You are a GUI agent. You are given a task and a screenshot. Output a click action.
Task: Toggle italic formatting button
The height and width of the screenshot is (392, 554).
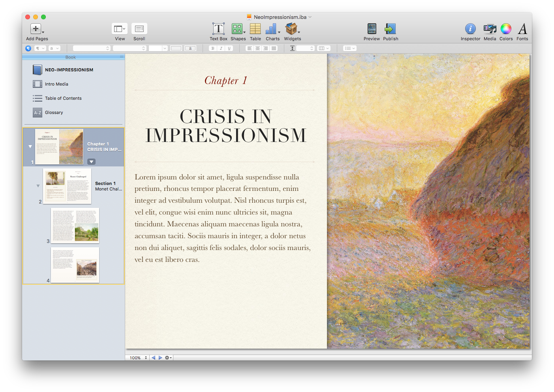[x=221, y=49]
